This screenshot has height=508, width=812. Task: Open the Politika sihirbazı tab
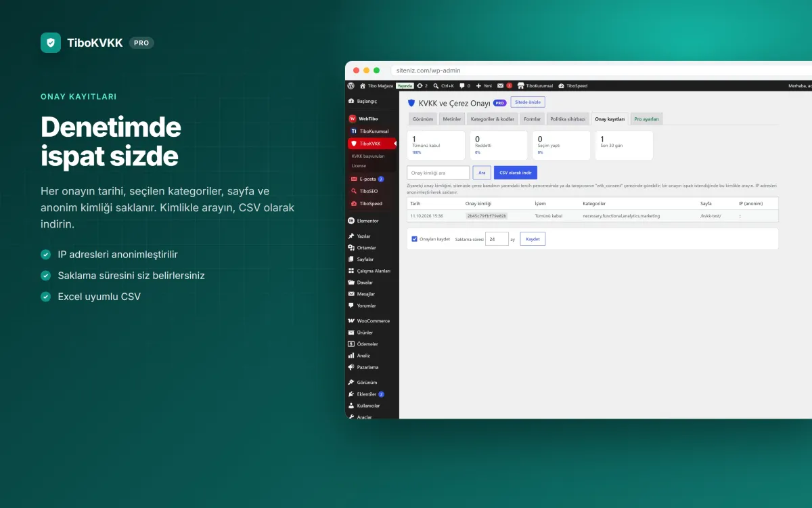pyautogui.click(x=568, y=119)
